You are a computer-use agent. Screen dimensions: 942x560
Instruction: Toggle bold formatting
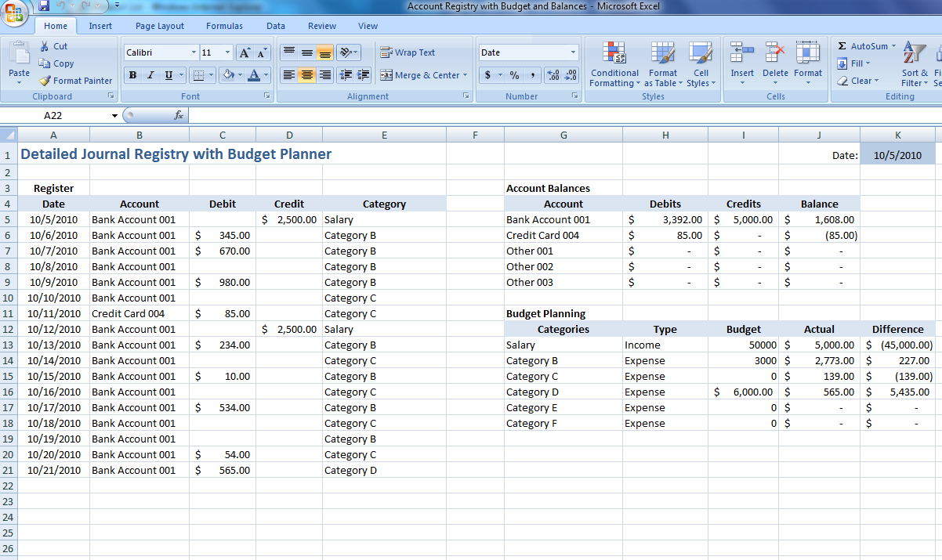(x=132, y=75)
